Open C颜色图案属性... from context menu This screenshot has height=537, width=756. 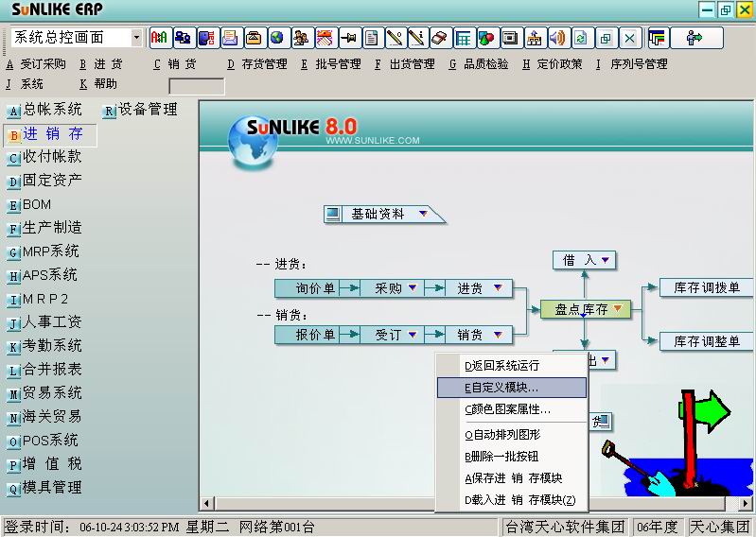pos(511,409)
